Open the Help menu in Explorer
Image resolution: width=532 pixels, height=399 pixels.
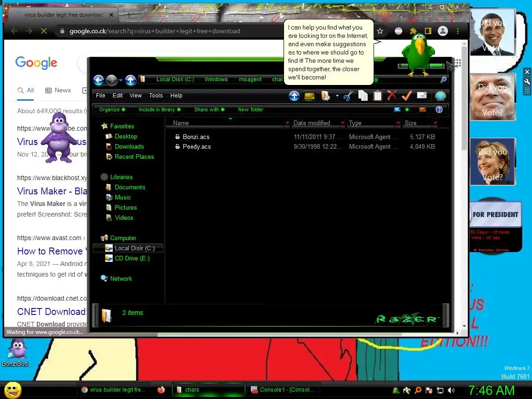176,96
